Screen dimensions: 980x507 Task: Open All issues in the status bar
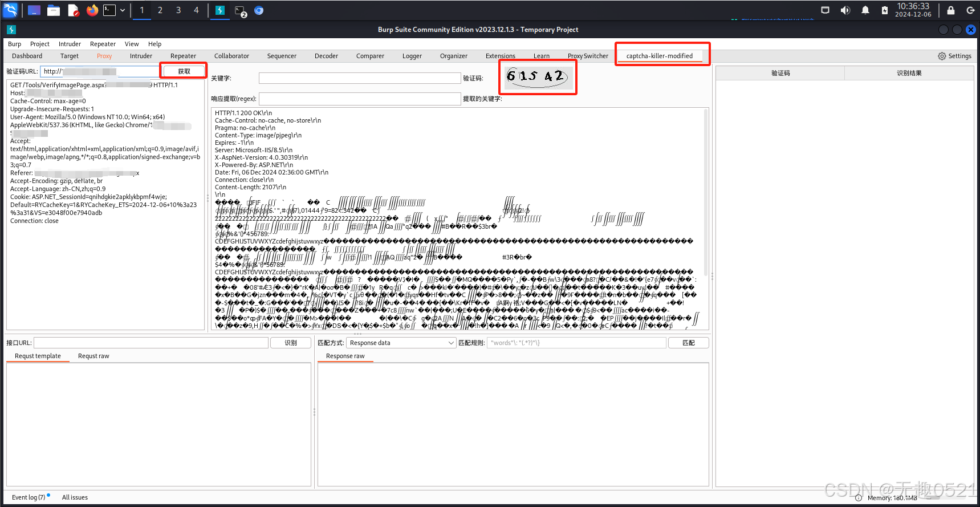coord(75,497)
